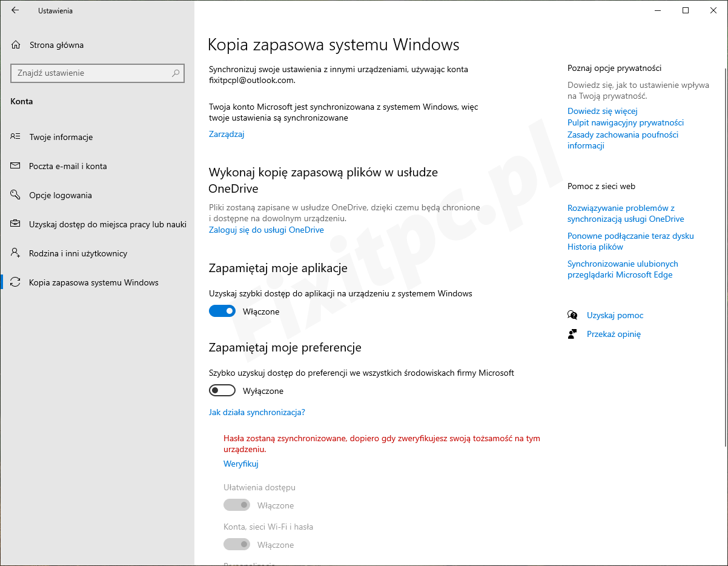The width and height of the screenshot is (728, 566).
Task: Click the Rodzina i inni użytkownicy icon
Action: click(x=16, y=253)
